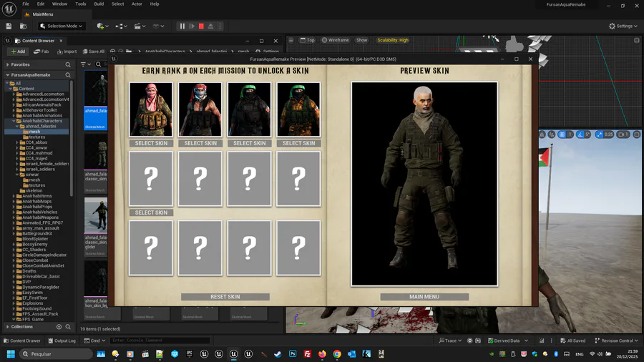The width and height of the screenshot is (644, 362).
Task: Open the Top view orientation dropdown
Action: [307, 40]
